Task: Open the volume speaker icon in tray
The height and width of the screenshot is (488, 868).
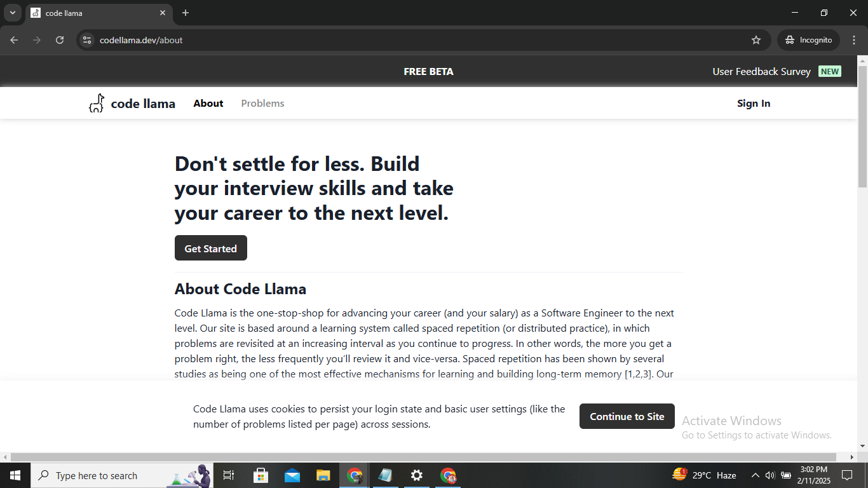Action: click(x=770, y=475)
